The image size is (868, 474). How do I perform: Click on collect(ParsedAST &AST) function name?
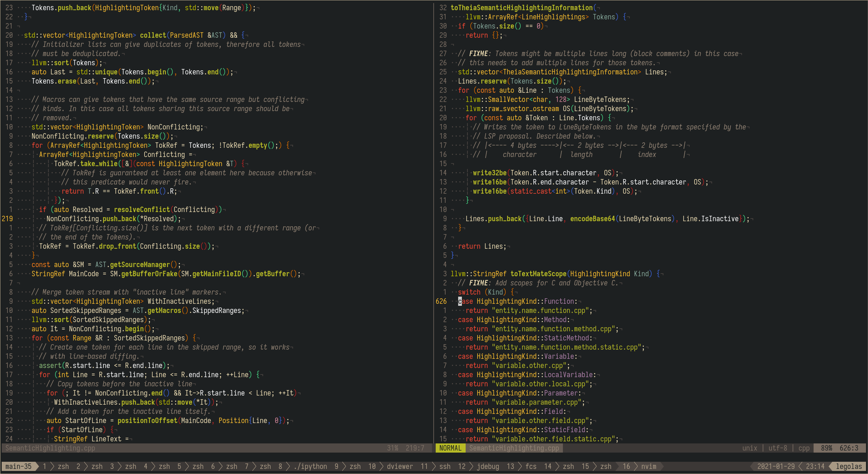153,35
